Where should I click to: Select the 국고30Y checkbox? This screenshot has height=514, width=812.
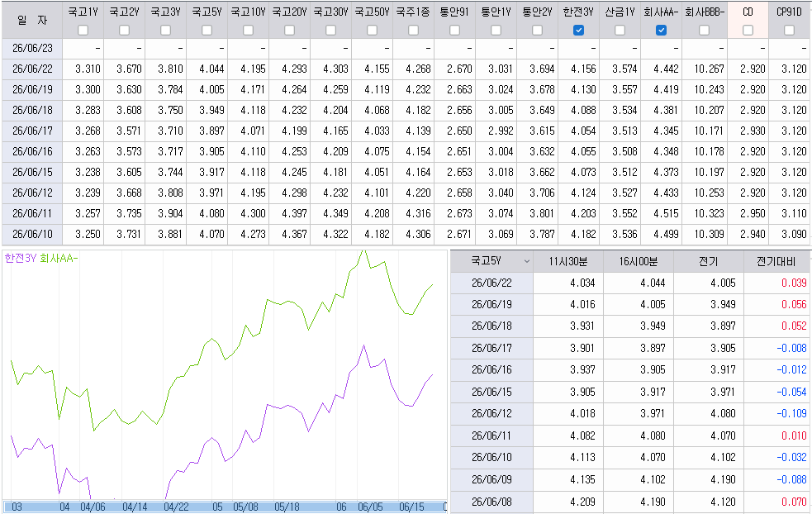(331, 31)
